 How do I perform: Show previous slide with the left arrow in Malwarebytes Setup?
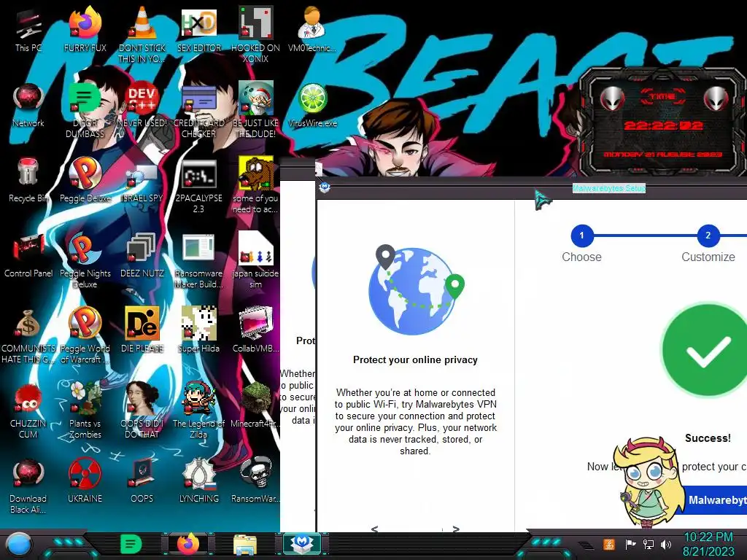[x=374, y=529]
